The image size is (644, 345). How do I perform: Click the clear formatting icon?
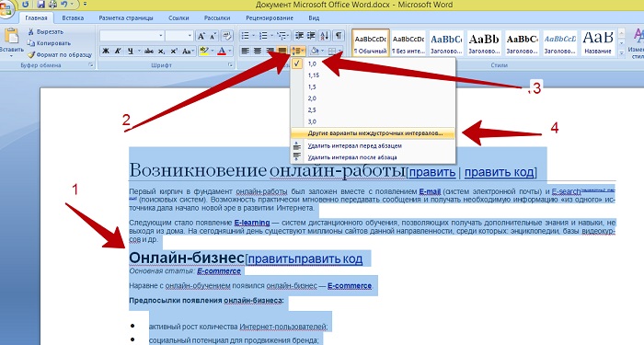[226, 36]
